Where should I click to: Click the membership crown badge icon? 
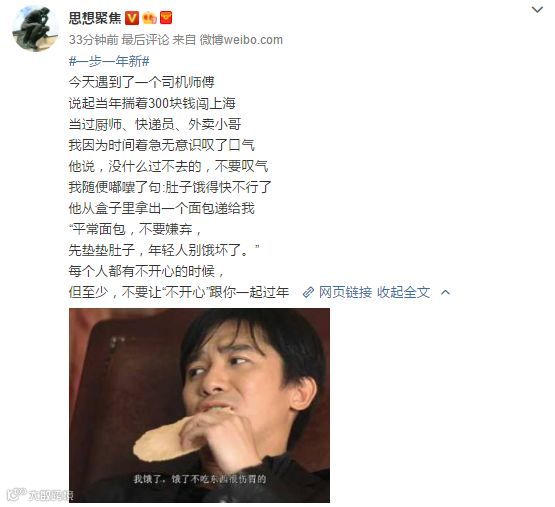pyautogui.click(x=149, y=18)
